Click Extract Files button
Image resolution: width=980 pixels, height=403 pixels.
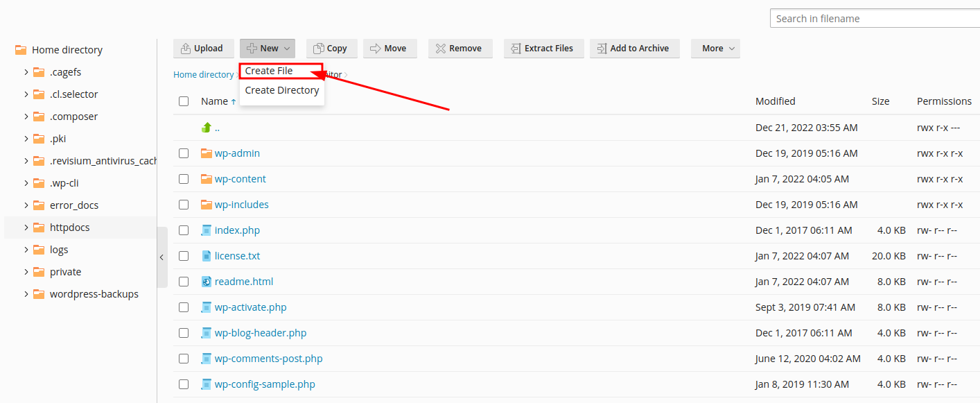click(543, 49)
